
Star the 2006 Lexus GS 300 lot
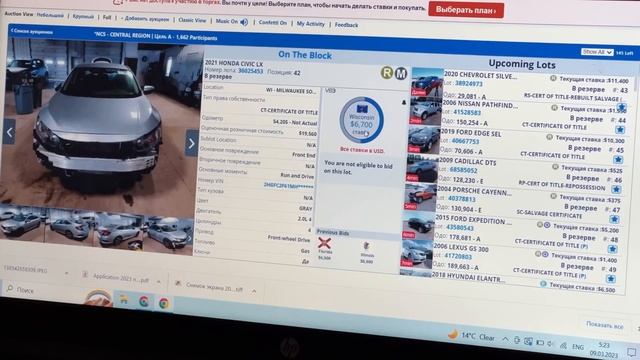[x=611, y=279]
